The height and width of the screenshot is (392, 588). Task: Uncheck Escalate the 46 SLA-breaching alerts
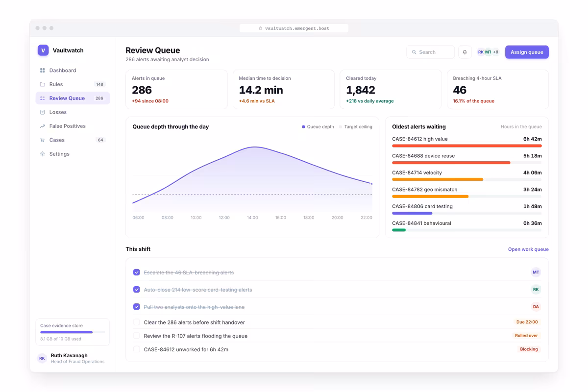137,272
